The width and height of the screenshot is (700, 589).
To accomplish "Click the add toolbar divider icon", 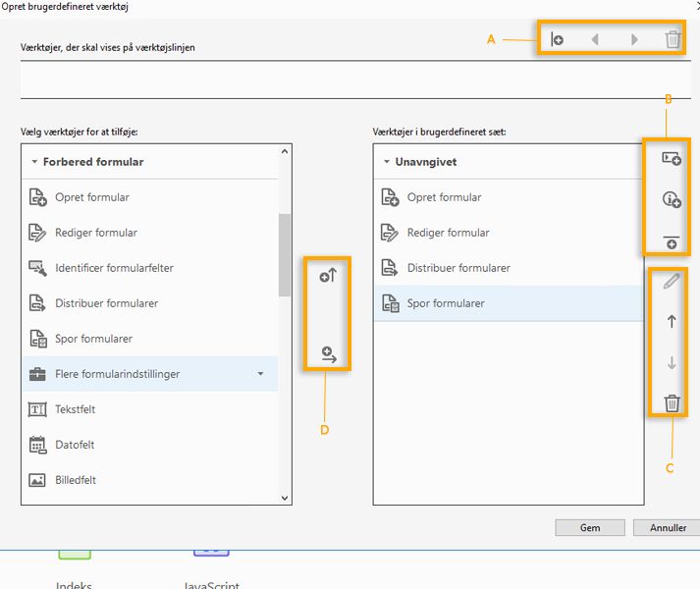I will point(557,40).
